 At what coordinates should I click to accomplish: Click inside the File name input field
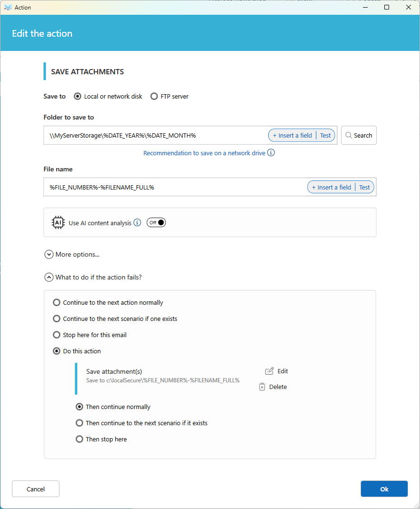pos(175,187)
